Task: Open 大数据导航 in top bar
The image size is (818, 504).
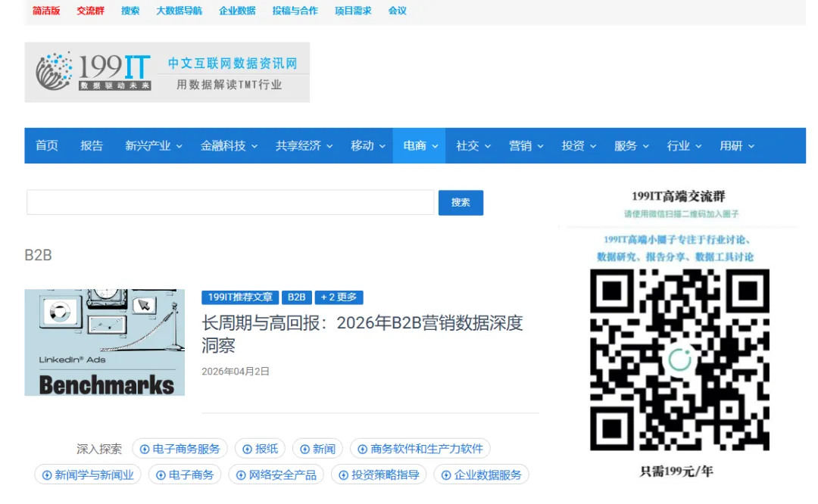Action: pyautogui.click(x=179, y=11)
